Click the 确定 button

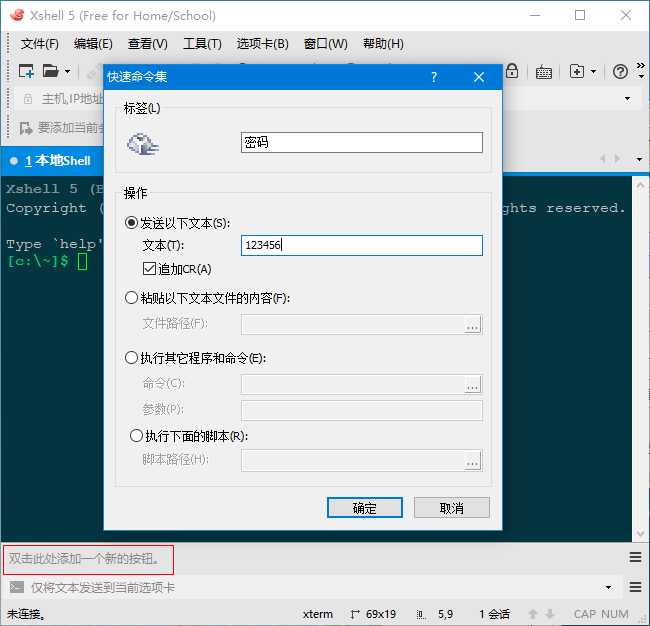364,508
